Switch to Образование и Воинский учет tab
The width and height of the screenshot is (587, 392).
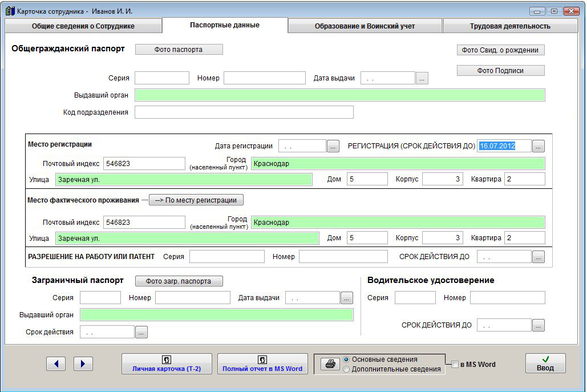(365, 26)
